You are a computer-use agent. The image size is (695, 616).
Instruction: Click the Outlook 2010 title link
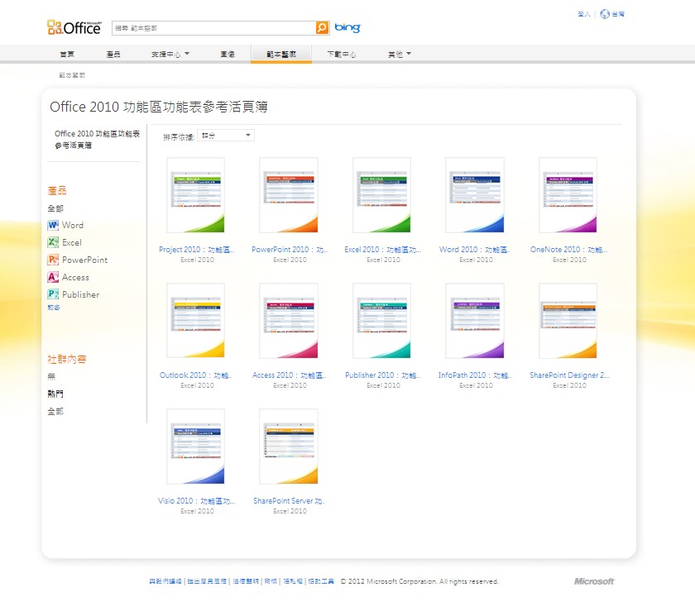click(195, 375)
